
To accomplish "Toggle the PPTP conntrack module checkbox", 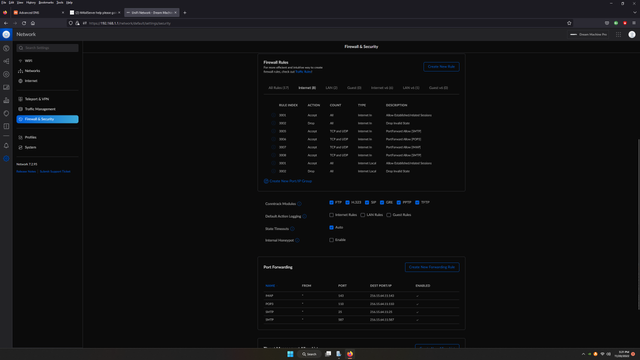I will pyautogui.click(x=399, y=202).
